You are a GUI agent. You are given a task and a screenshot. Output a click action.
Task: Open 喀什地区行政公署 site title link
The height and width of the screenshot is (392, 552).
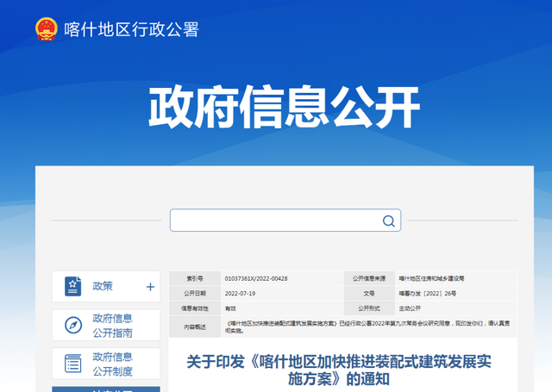(x=131, y=29)
